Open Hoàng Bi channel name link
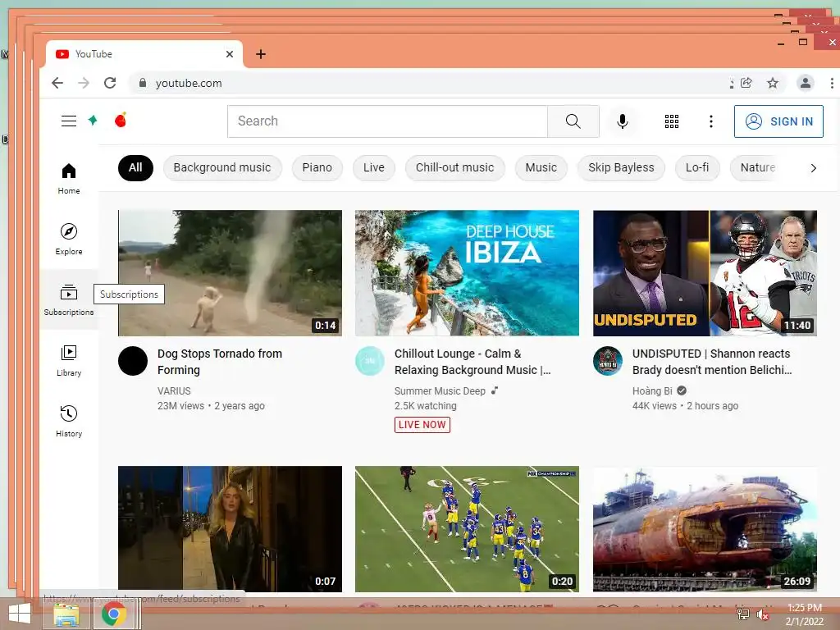The height and width of the screenshot is (630, 840). (x=652, y=391)
